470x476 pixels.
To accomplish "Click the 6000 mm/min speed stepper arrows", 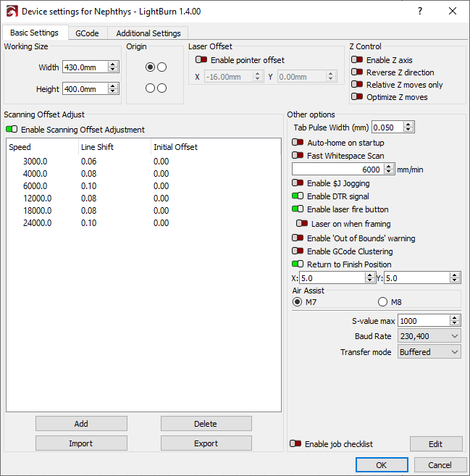I will point(389,169).
